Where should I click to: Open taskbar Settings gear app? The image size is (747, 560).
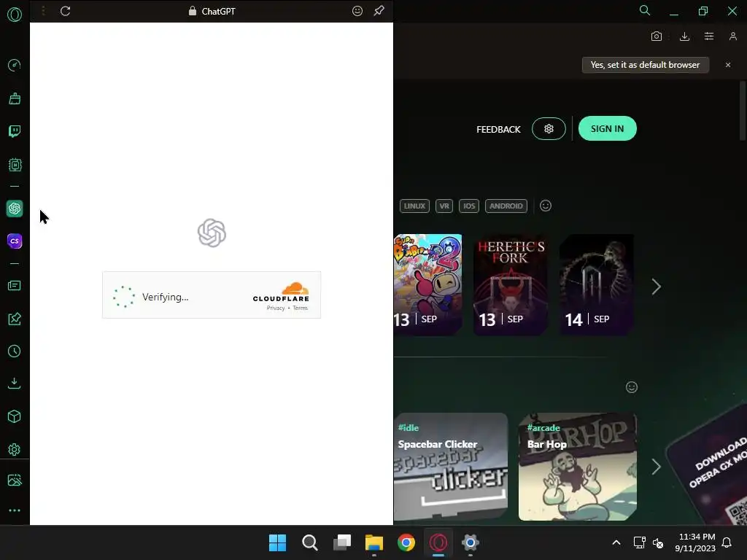tap(471, 542)
